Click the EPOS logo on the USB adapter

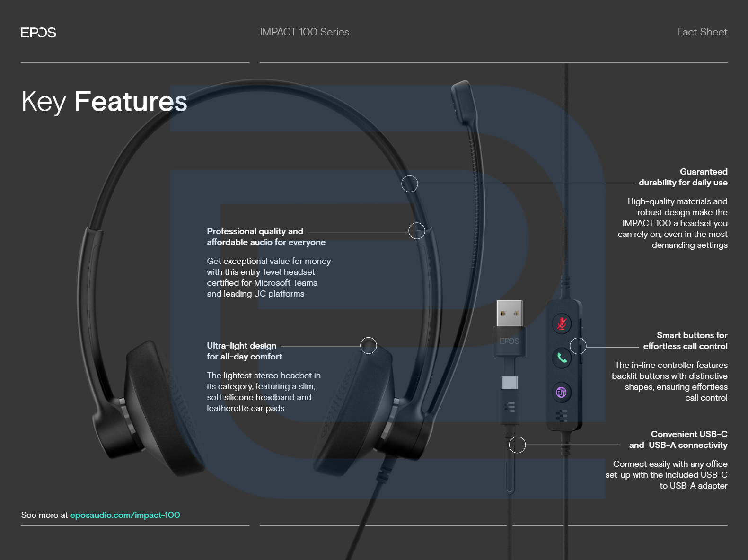(509, 341)
